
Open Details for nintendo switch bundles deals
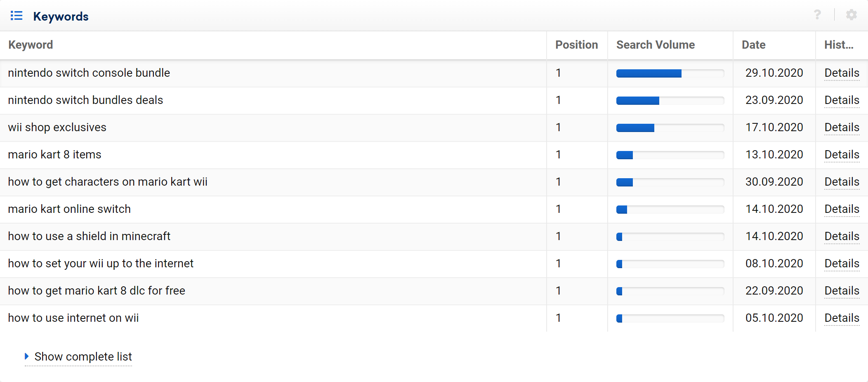click(x=842, y=100)
